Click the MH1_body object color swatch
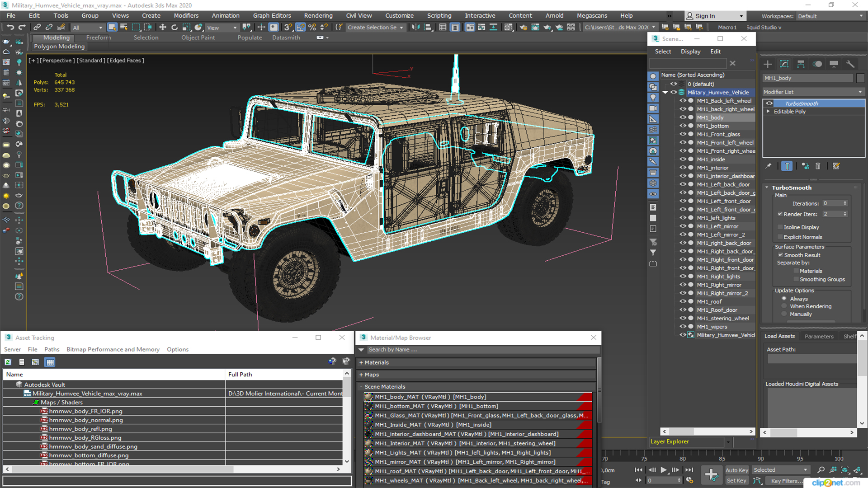The image size is (868, 488). click(860, 78)
